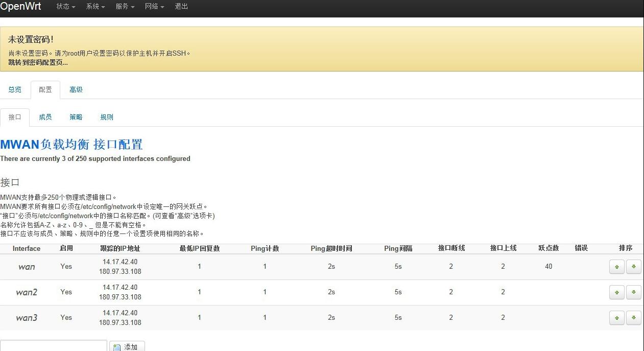Move wan3 interface down
This screenshot has height=351, width=644.
coord(633,318)
